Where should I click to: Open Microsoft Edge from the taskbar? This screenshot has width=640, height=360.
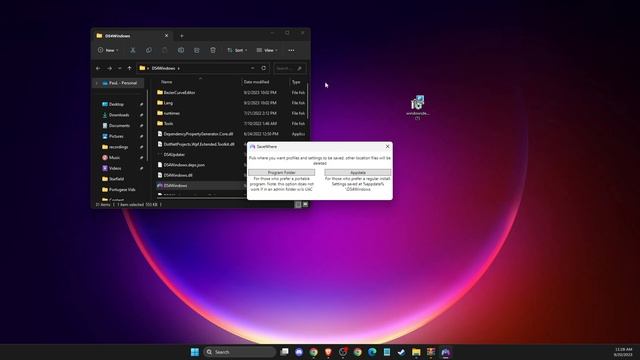[x=372, y=352]
